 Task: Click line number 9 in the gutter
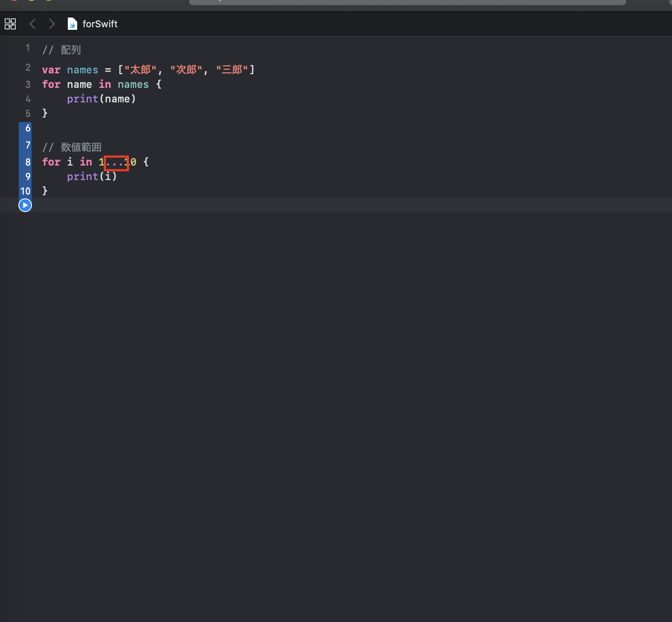pos(28,177)
